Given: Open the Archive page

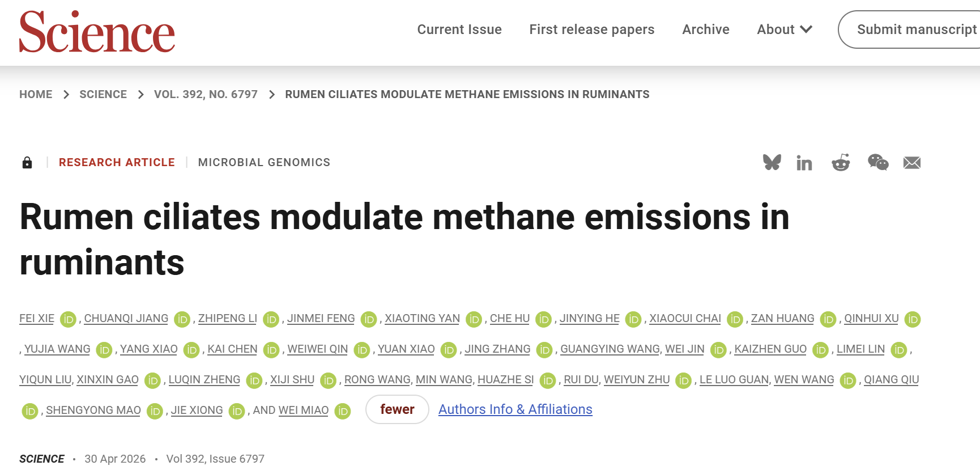Looking at the screenshot, I should click(706, 29).
